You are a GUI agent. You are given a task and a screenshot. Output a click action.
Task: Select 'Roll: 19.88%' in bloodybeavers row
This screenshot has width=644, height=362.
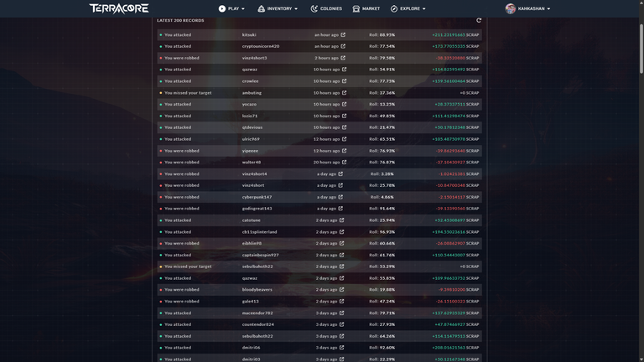(x=382, y=290)
